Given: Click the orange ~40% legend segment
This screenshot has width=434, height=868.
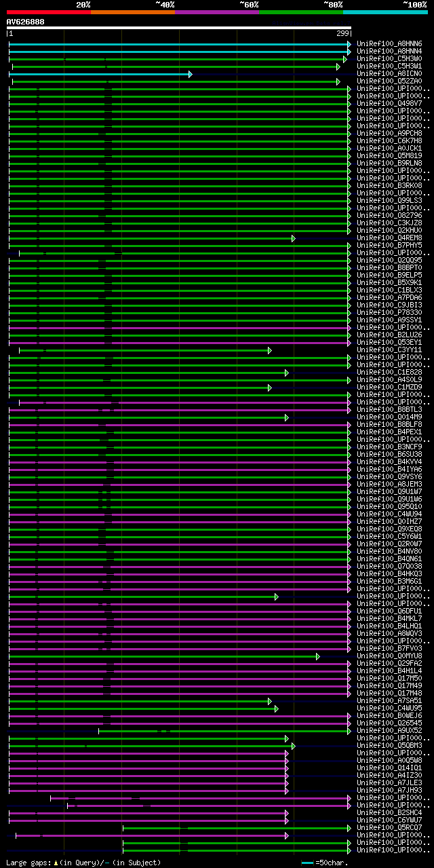Looking at the screenshot, I should pyautogui.click(x=133, y=12).
